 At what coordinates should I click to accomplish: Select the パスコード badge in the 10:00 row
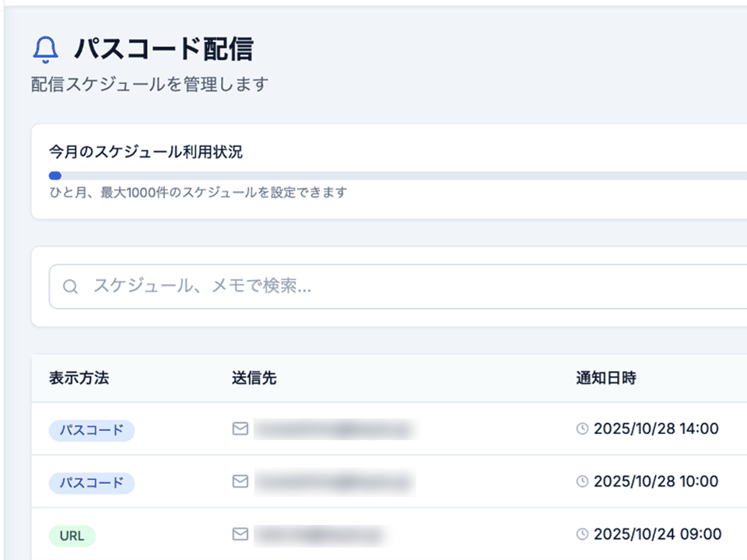(92, 482)
